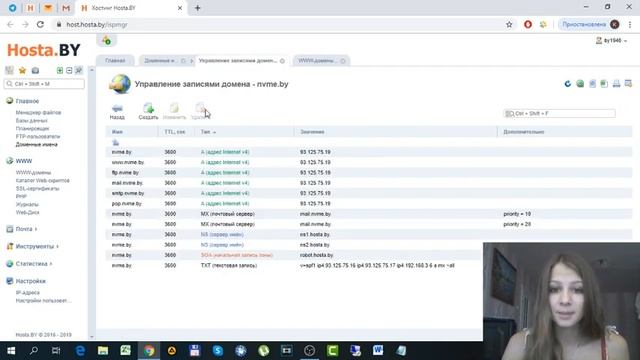Open Менеджер файлов in sidebar
640x360 pixels.
[38, 112]
